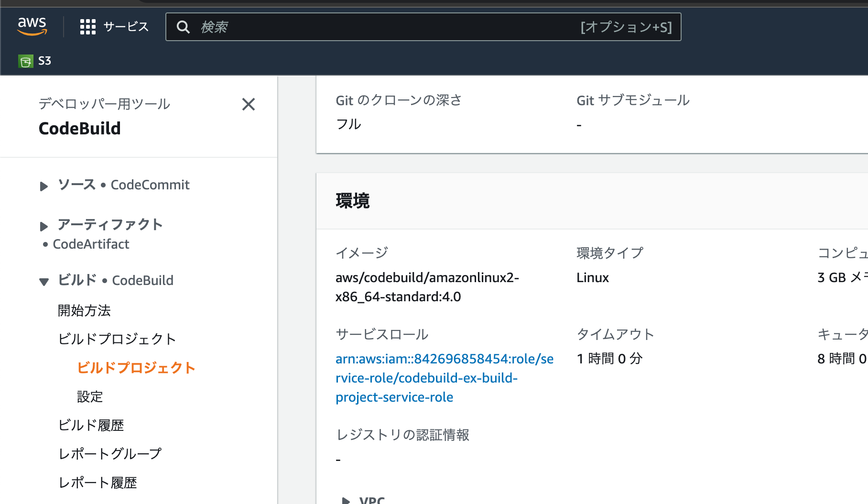The height and width of the screenshot is (504, 868).
Task: Open ソース • CodeCommit label
Action: (x=124, y=185)
